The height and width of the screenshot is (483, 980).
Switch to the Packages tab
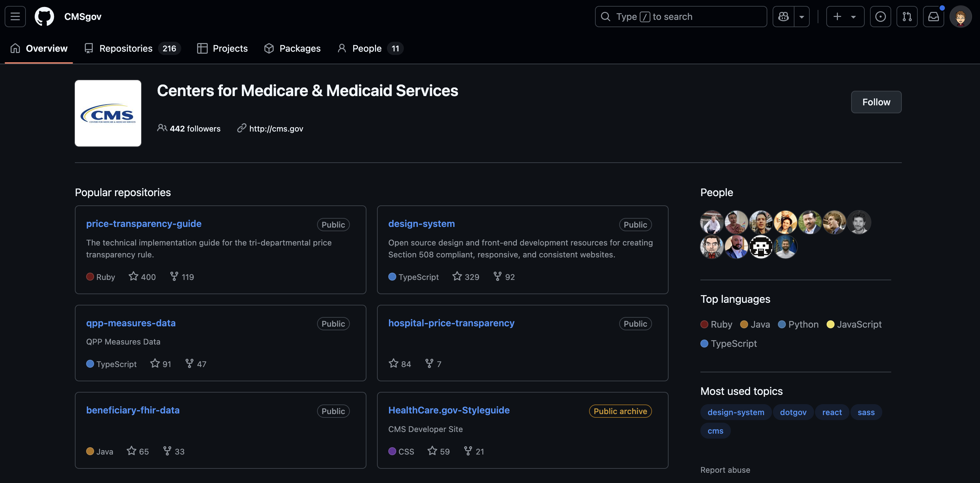pos(292,48)
